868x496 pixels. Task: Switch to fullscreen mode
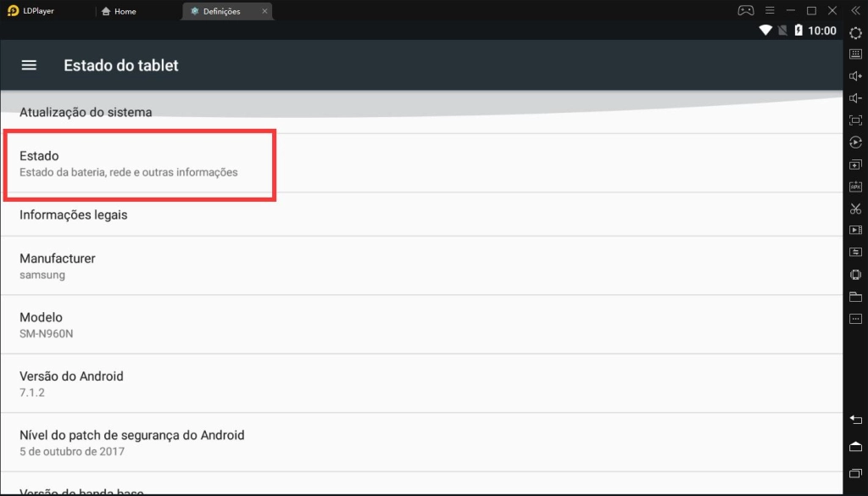coord(855,120)
